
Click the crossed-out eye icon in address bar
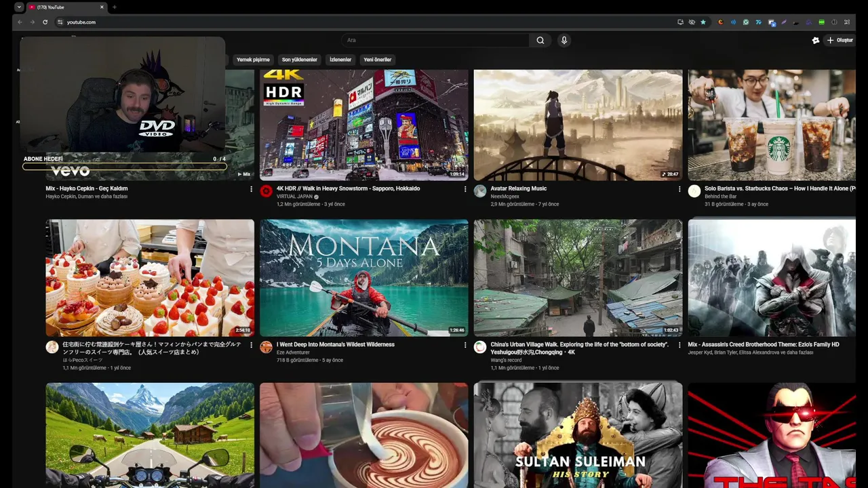(692, 22)
